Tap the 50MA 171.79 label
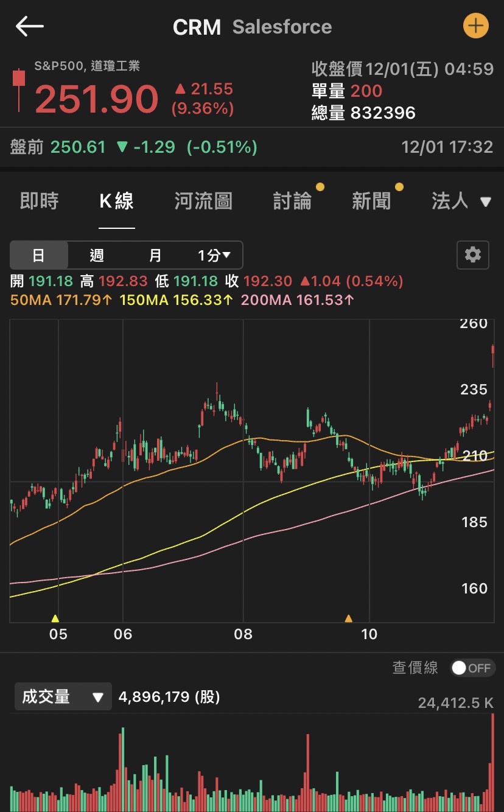Viewport: 504px width, 812px height. click(x=61, y=299)
